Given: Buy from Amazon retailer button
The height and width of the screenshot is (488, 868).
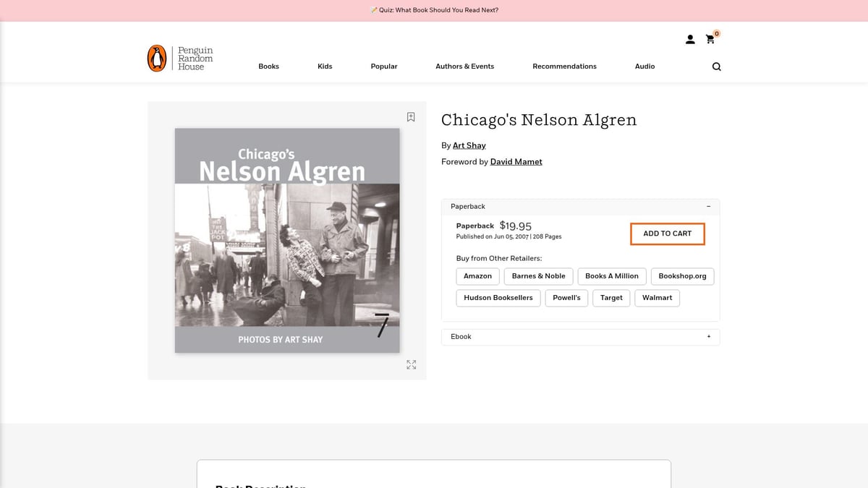Looking at the screenshot, I should [477, 276].
